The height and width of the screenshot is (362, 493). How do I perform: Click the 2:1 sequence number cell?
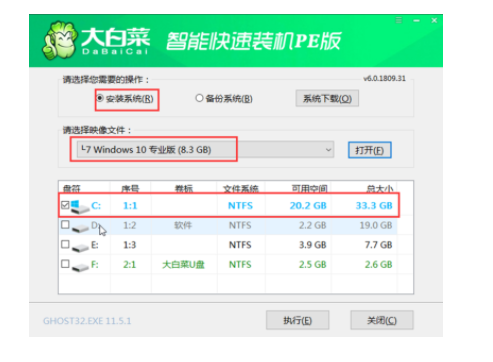[x=130, y=265]
